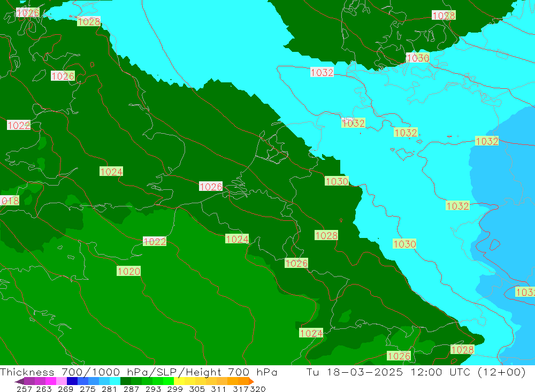Select the 287 legend value
Viewport: 535px width, 392px height.
click(132, 389)
